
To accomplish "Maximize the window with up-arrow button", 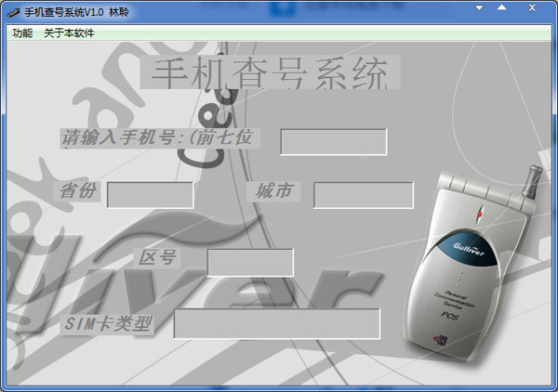I will [x=501, y=8].
